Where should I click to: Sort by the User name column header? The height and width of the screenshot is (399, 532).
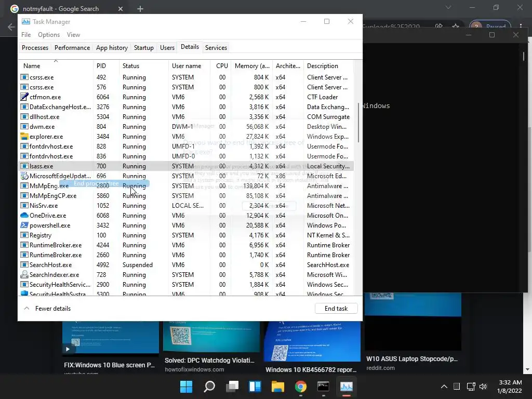tap(189, 66)
